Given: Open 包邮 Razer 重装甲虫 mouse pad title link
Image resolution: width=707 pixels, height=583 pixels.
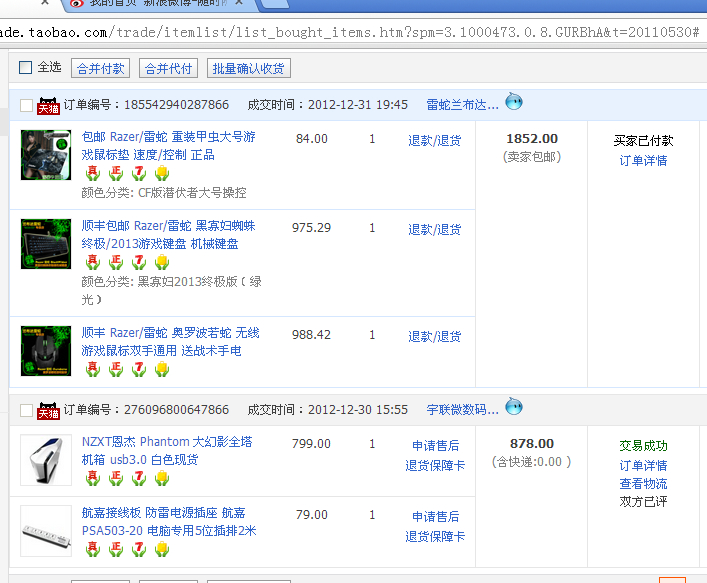Looking at the screenshot, I should pos(169,146).
